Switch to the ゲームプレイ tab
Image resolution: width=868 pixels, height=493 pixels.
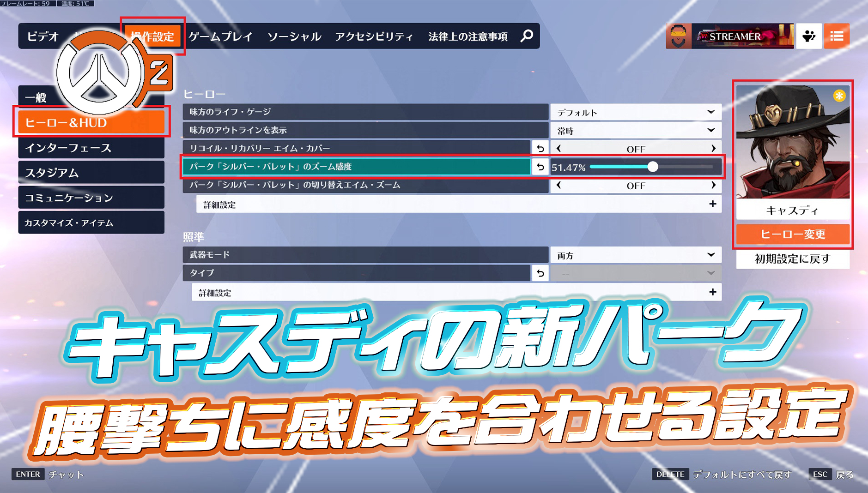pos(221,36)
